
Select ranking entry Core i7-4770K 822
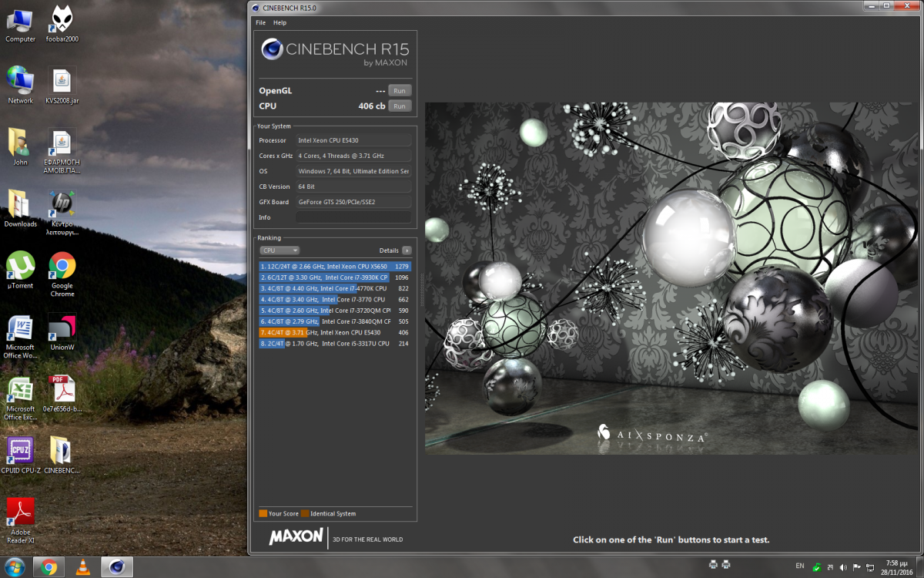click(335, 288)
